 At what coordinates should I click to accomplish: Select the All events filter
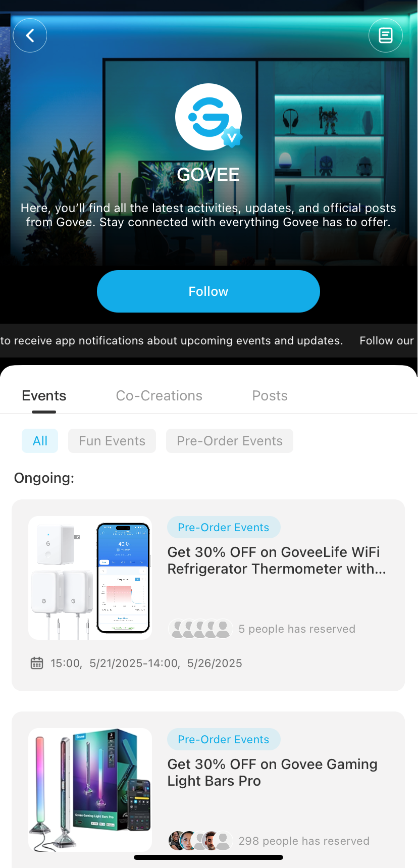[x=40, y=441]
